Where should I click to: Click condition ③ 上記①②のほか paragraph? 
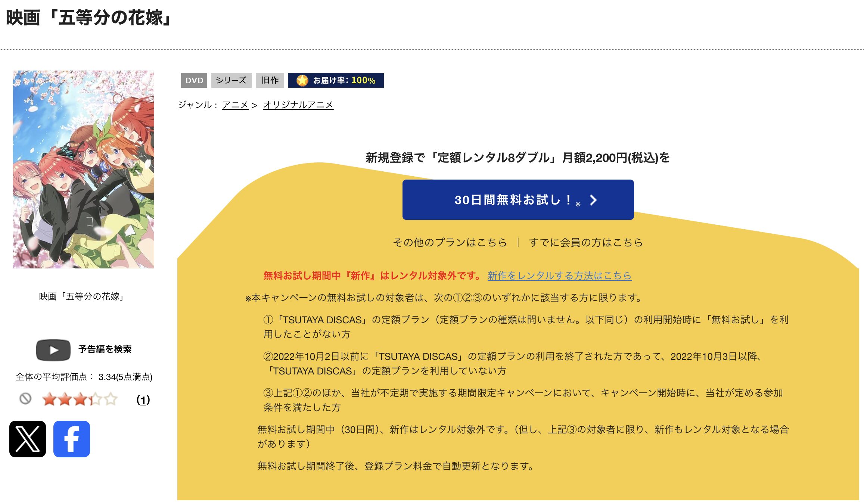[523, 400]
